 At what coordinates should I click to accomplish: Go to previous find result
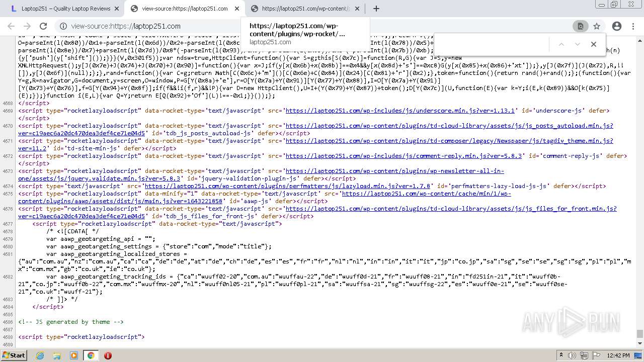tap(561, 44)
